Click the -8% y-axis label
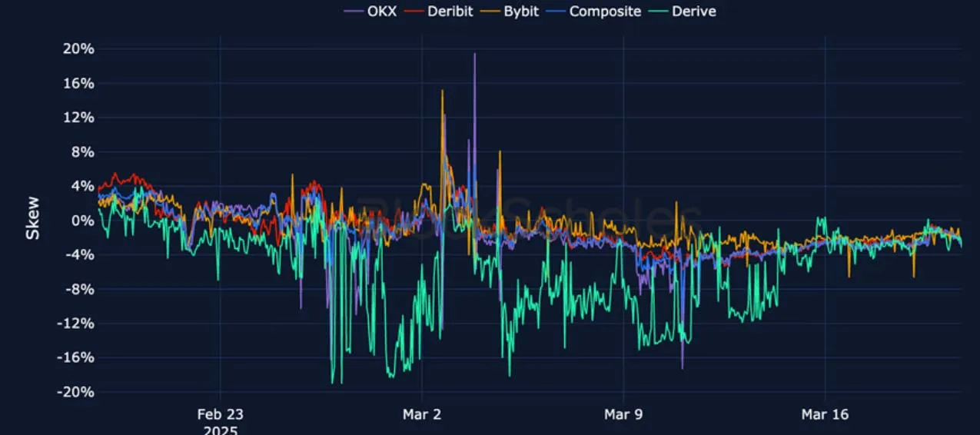980x435 pixels. (79, 289)
